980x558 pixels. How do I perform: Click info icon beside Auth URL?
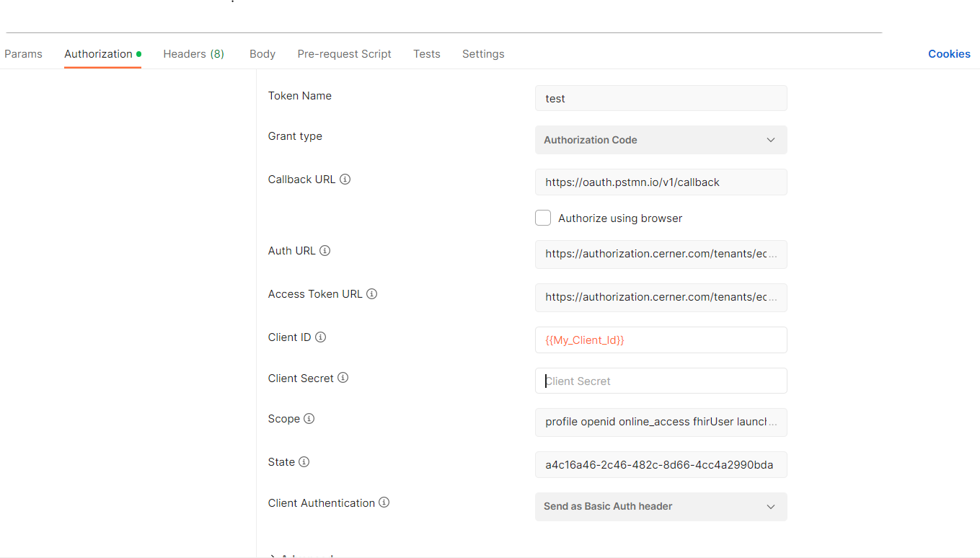(x=325, y=251)
